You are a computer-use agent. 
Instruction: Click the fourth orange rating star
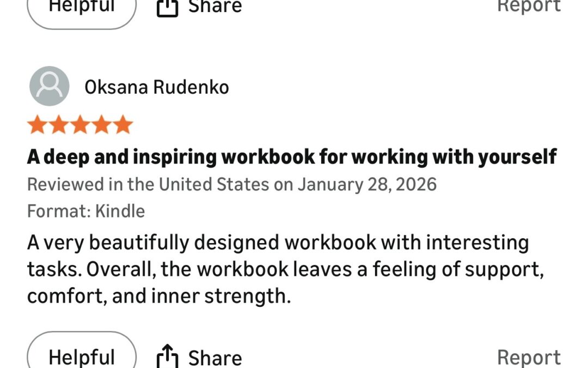(101, 125)
